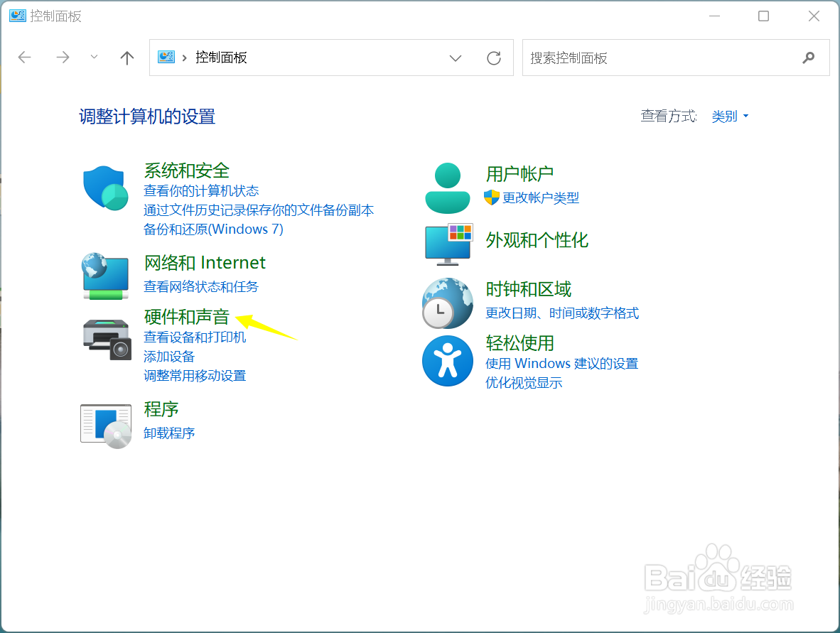The width and height of the screenshot is (840, 633).
Task: Open recent locations dropdown arrow
Action: click(95, 57)
